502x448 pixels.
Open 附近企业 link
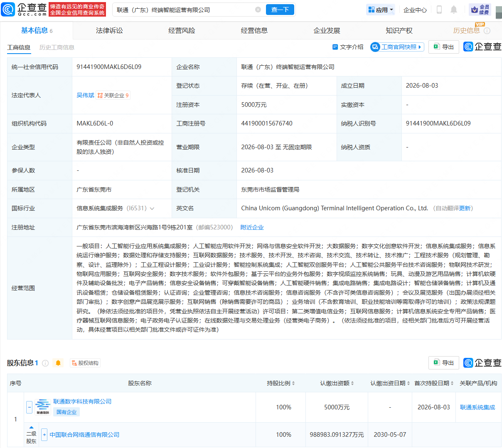252,227
